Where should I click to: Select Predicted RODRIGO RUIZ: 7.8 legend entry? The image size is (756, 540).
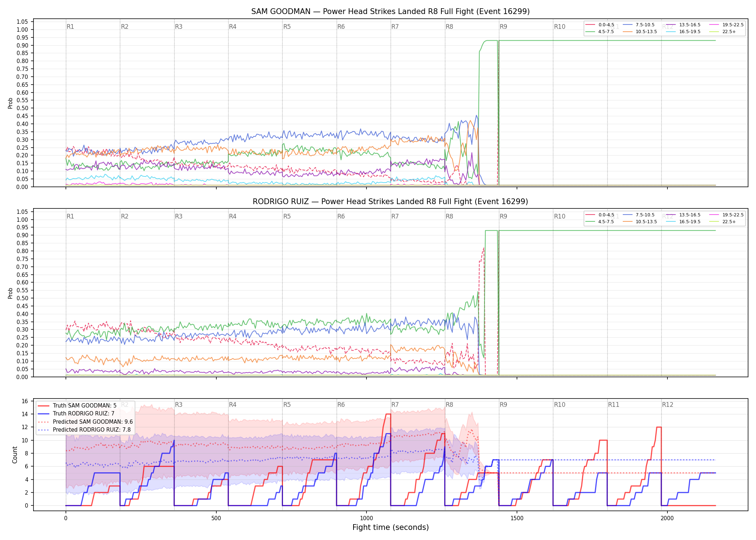[x=84, y=430]
